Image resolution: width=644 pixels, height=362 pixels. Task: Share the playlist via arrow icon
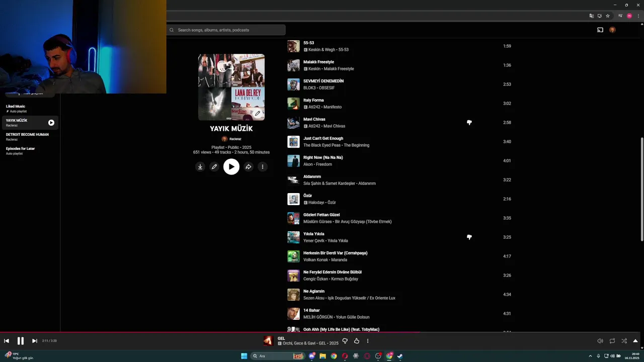(248, 167)
